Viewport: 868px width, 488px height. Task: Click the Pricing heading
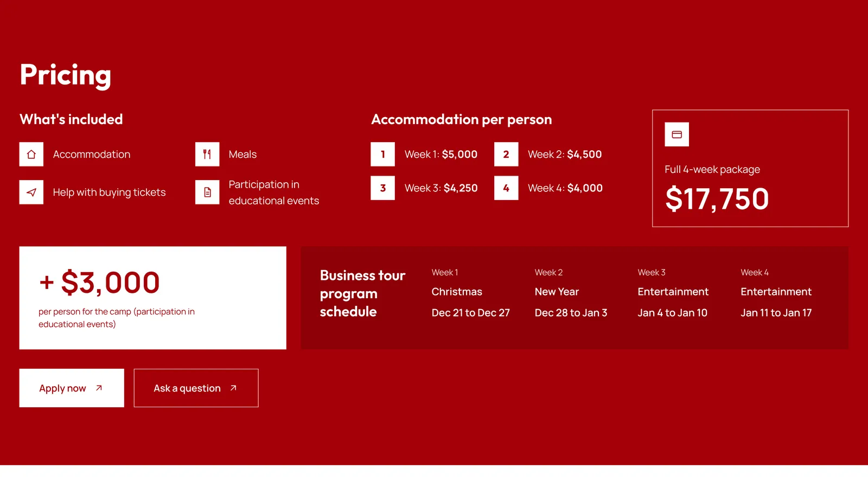(x=66, y=75)
